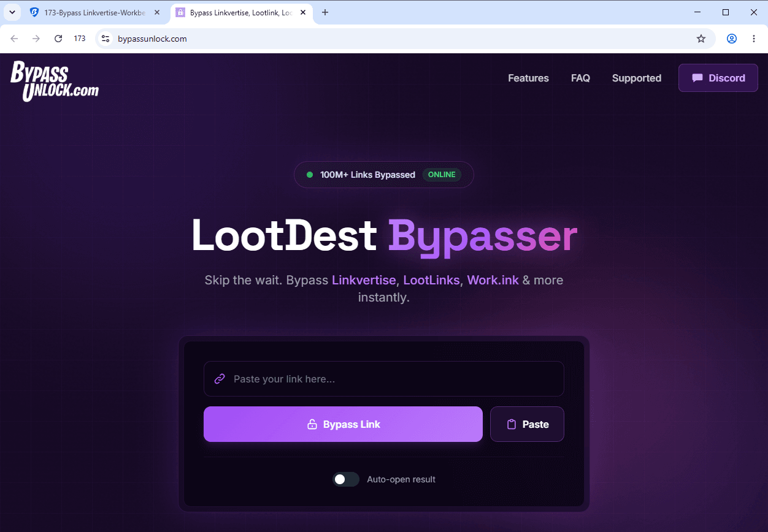Open a new browser tab
Screen dimensions: 768x532
point(325,12)
